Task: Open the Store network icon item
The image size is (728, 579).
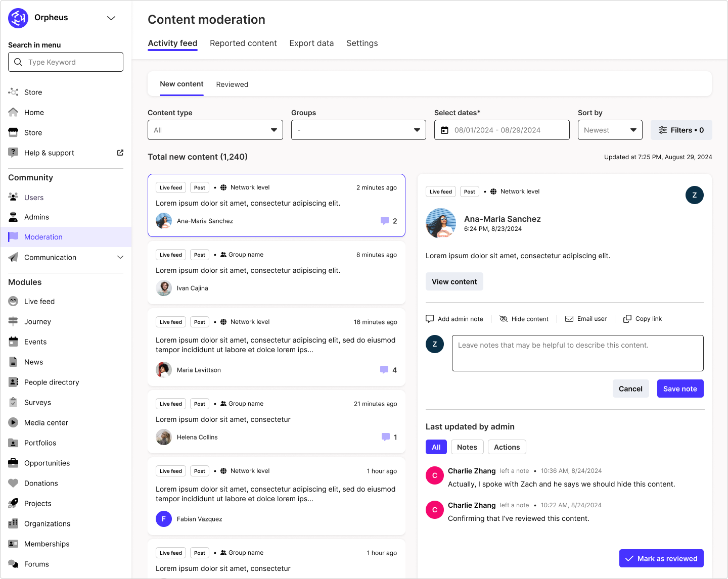Action: click(x=13, y=92)
